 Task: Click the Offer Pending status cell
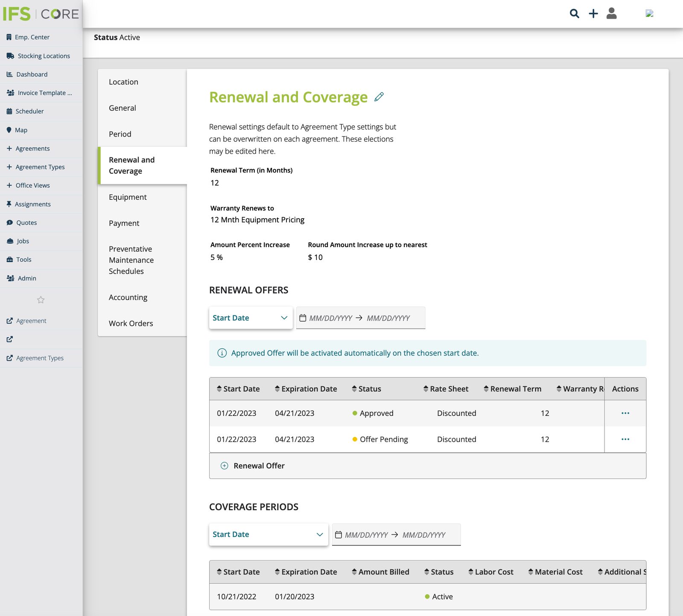pos(380,439)
